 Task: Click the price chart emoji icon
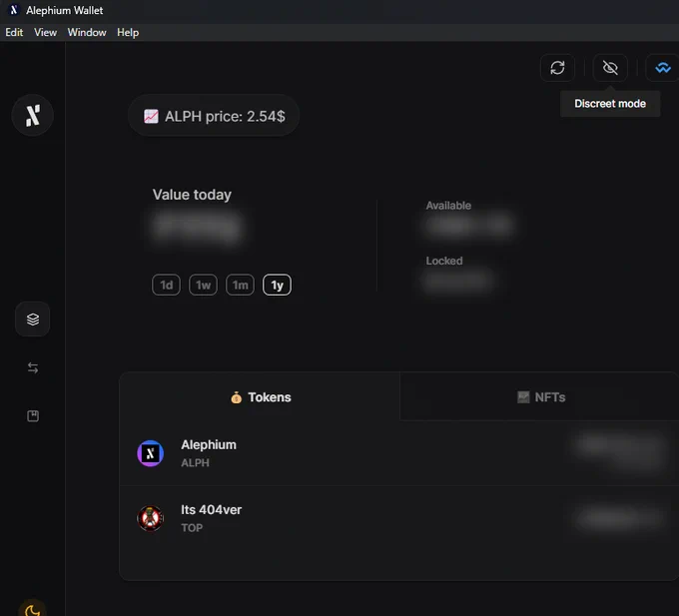tap(151, 116)
